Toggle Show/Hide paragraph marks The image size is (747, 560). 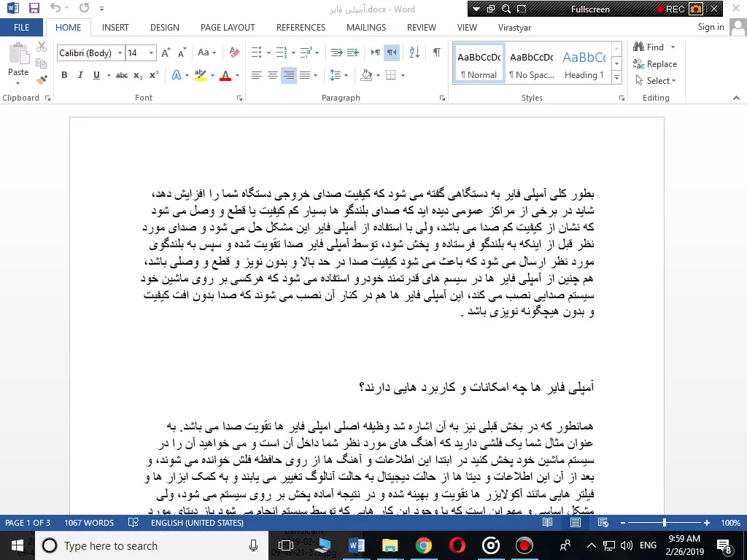(436, 53)
